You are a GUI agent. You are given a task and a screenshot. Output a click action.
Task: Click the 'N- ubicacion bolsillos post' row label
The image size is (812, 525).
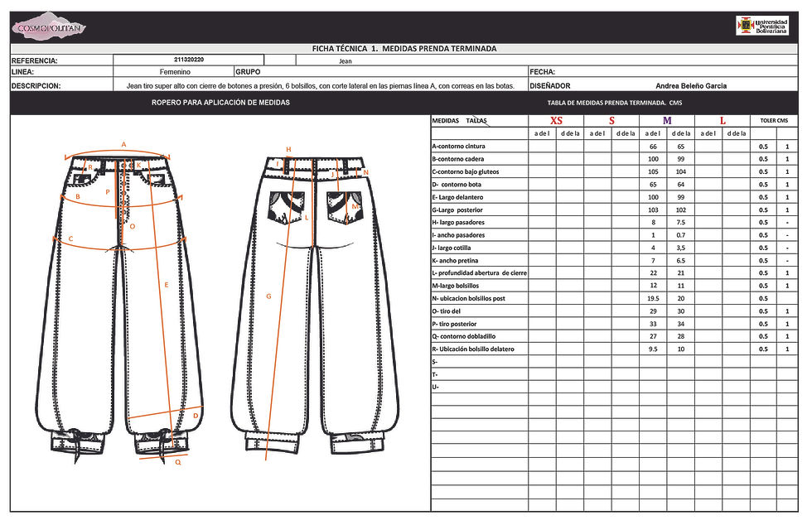click(x=469, y=299)
